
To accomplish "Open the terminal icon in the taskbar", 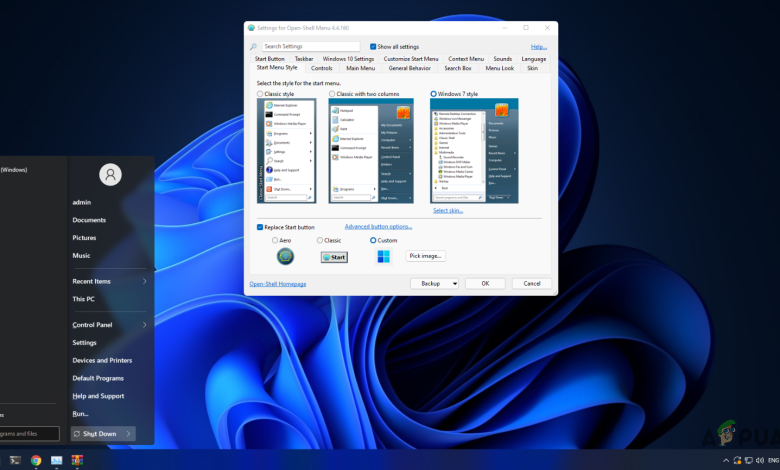I will point(15,460).
